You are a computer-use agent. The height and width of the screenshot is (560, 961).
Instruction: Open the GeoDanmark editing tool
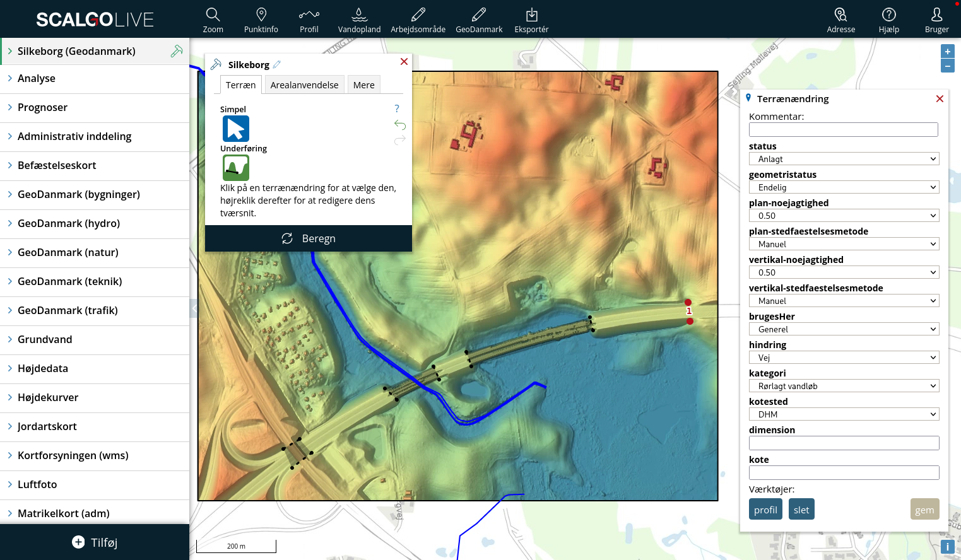pyautogui.click(x=479, y=20)
